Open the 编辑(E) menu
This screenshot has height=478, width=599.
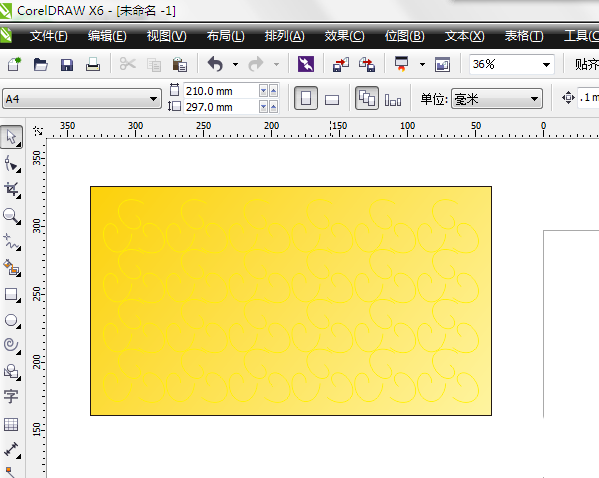pos(107,36)
